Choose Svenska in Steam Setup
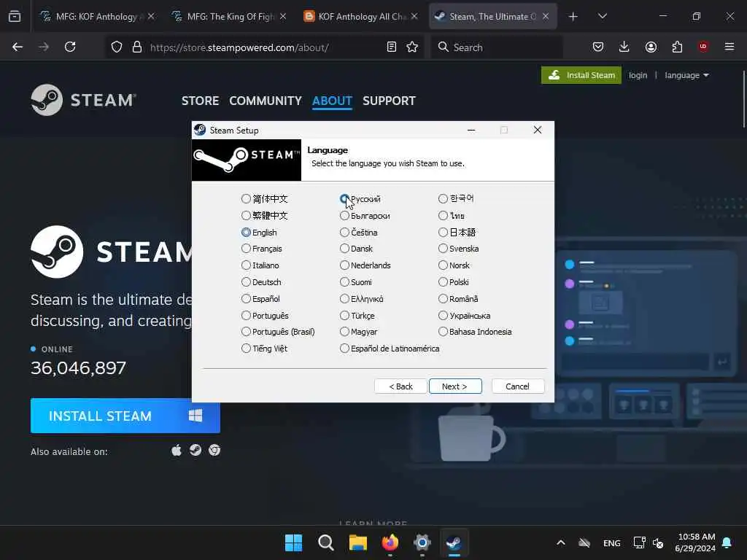This screenshot has height=560, width=747. click(443, 249)
